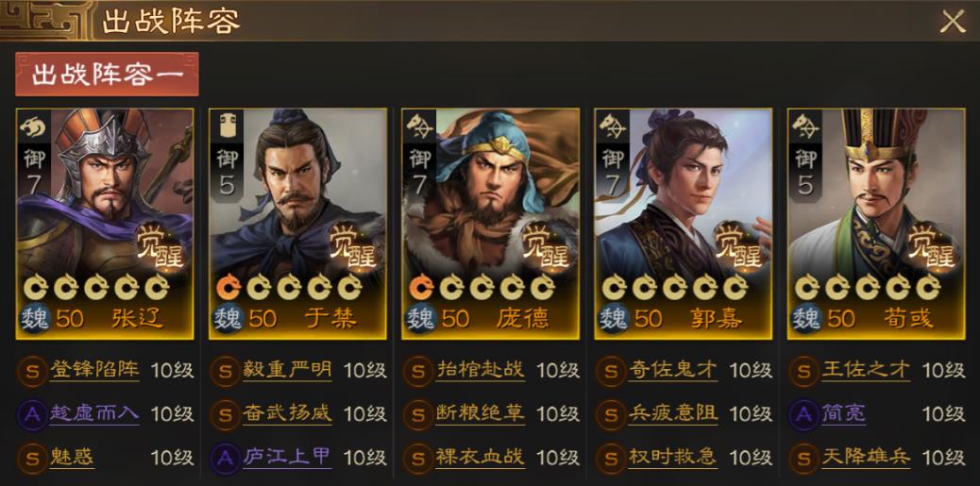Open the 裸衣血战 skill link

point(480,457)
